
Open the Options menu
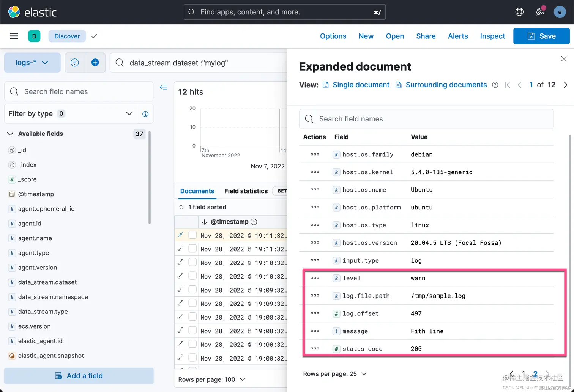(x=333, y=36)
